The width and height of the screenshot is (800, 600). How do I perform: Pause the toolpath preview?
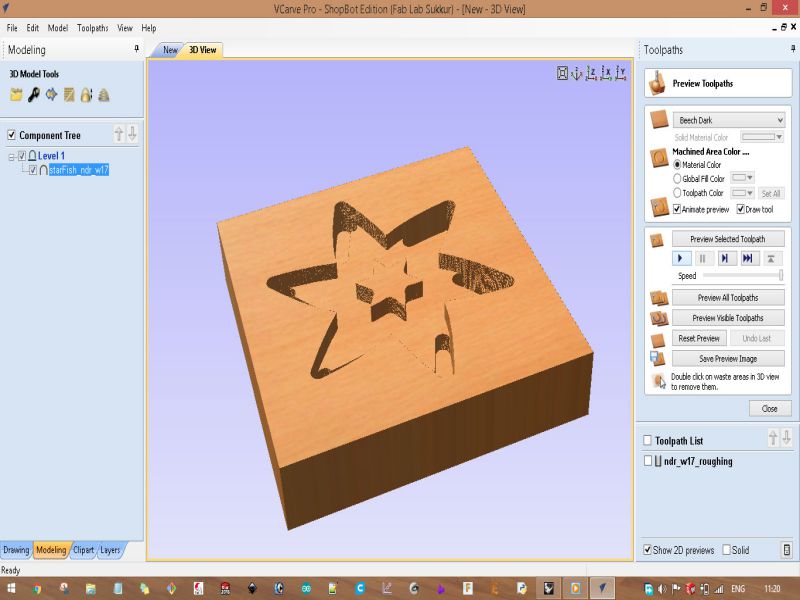point(703,259)
